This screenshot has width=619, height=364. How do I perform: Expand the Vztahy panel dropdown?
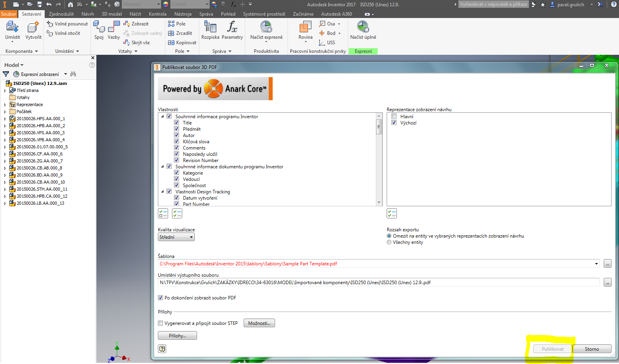(x=128, y=51)
